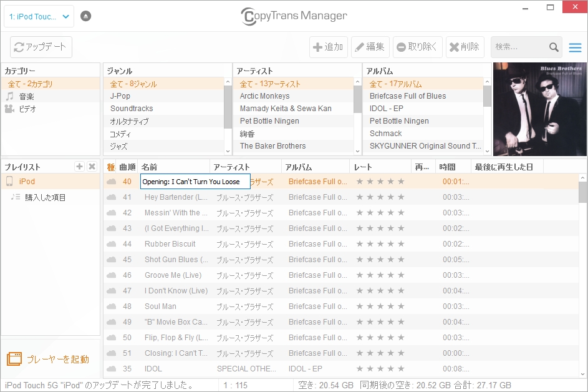This screenshot has width=588, height=392.
Task: Select track Closing: I Can't T...
Action: coord(176,353)
